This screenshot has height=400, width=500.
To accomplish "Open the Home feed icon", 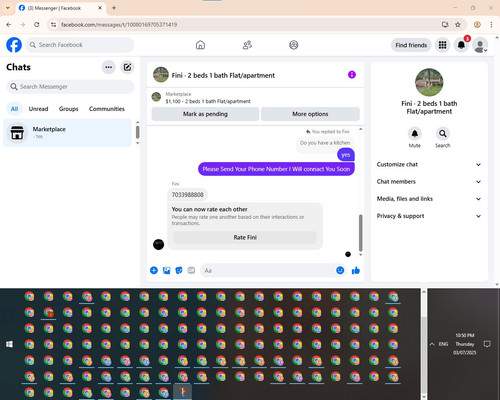I will [200, 45].
